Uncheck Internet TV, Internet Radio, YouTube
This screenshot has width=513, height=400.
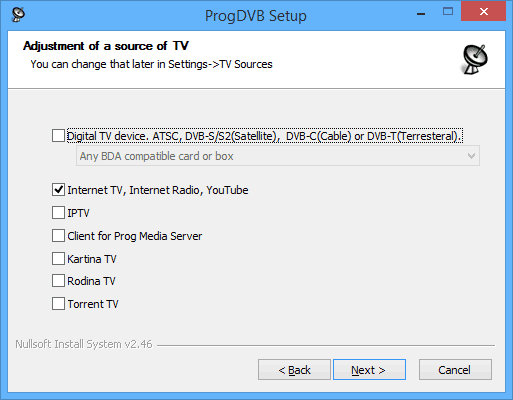click(58, 190)
